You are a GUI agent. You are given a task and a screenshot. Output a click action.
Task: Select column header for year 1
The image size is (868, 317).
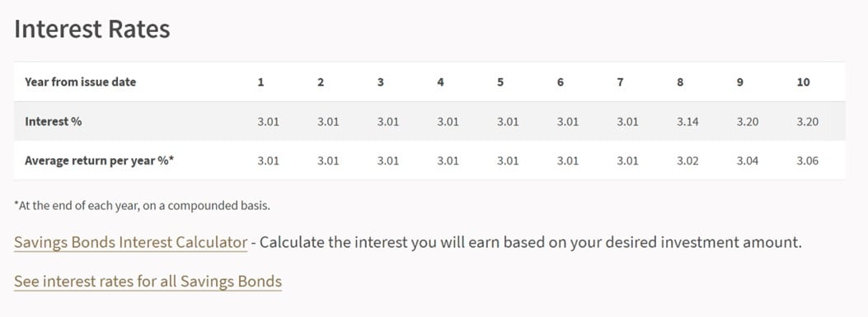point(260,82)
